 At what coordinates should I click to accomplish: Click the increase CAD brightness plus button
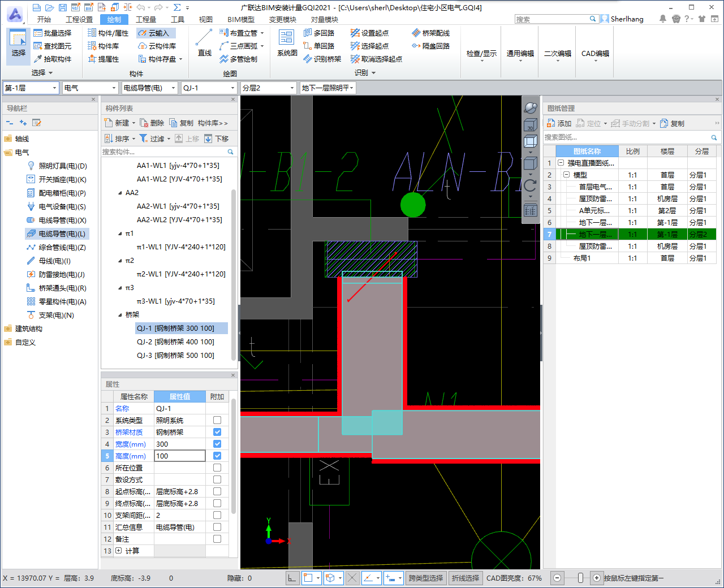[597, 578]
